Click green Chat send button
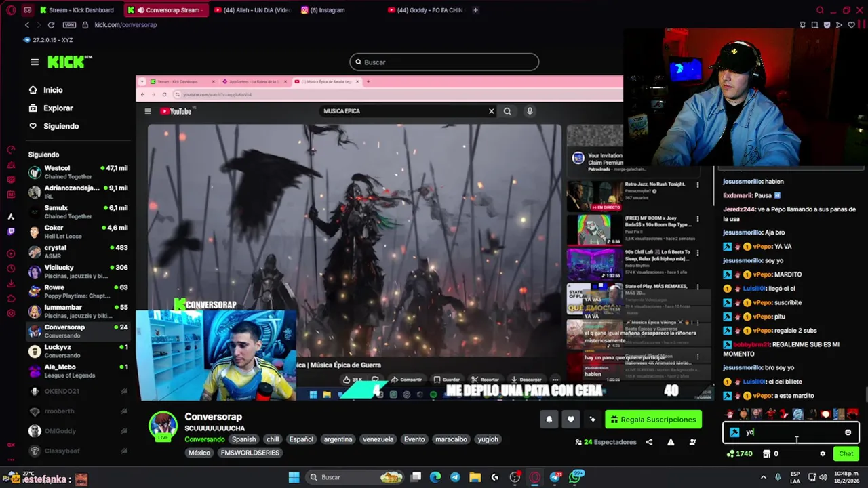868x488 pixels. coord(846,454)
